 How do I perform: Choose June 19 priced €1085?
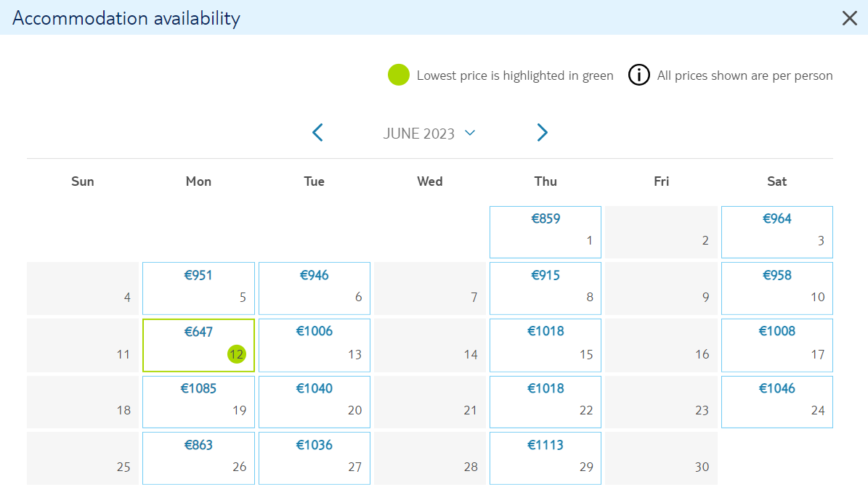[199, 402]
